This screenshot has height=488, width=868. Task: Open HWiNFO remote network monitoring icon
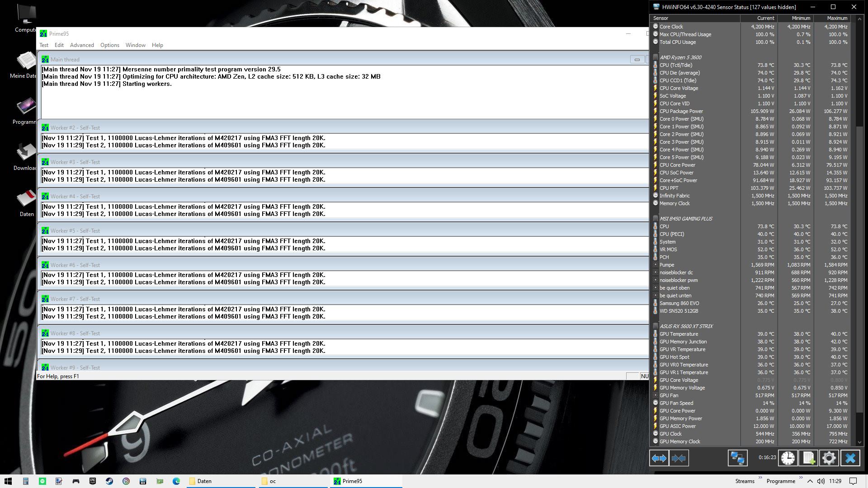click(737, 458)
